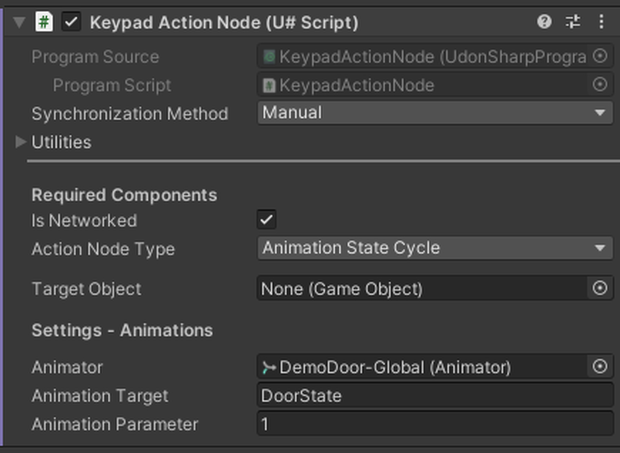Image resolution: width=620 pixels, height=453 pixels.
Task: Uncheck the Is Networked checkbox
Action: point(267,219)
